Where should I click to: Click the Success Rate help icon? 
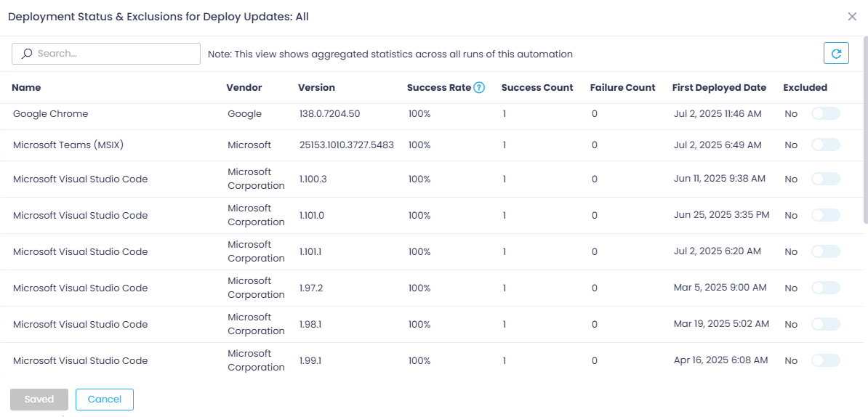479,87
